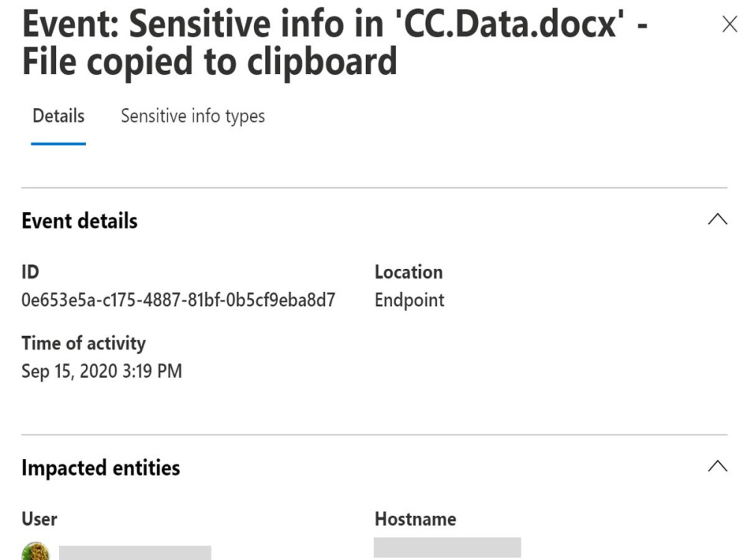Click the event title mentioning CC.Data.docx

coord(335,43)
